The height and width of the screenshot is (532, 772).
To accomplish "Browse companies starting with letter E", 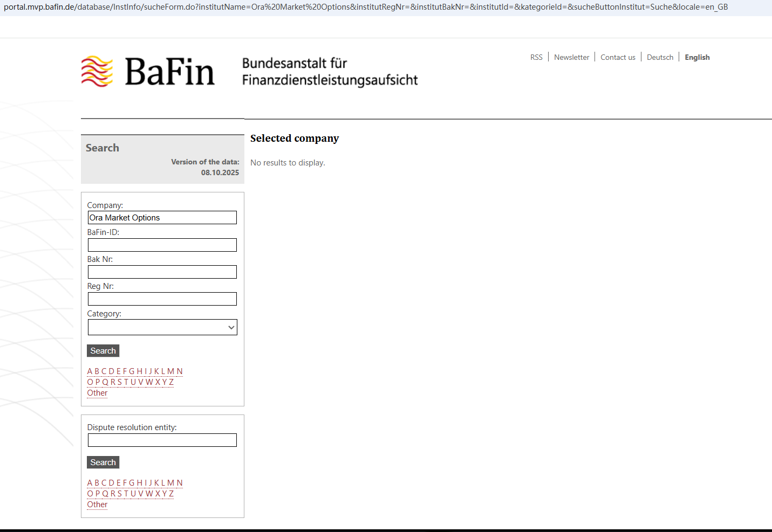I will click(119, 371).
